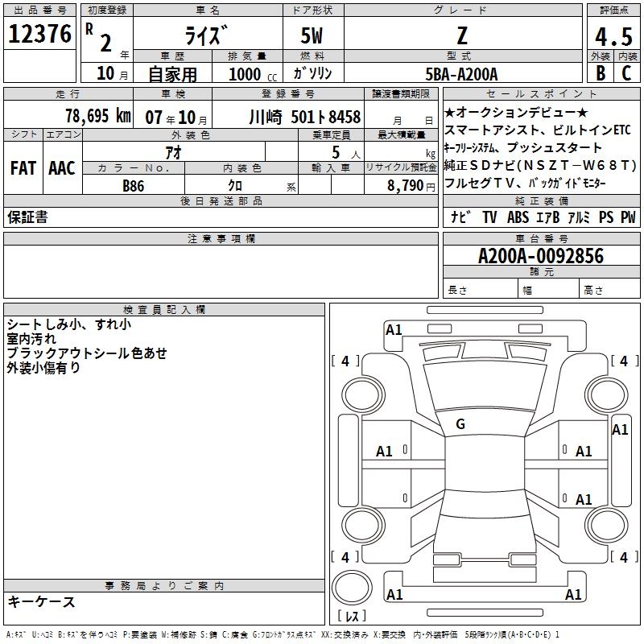Click the spare tire circle above レス
The image size is (644, 644).
[352, 588]
